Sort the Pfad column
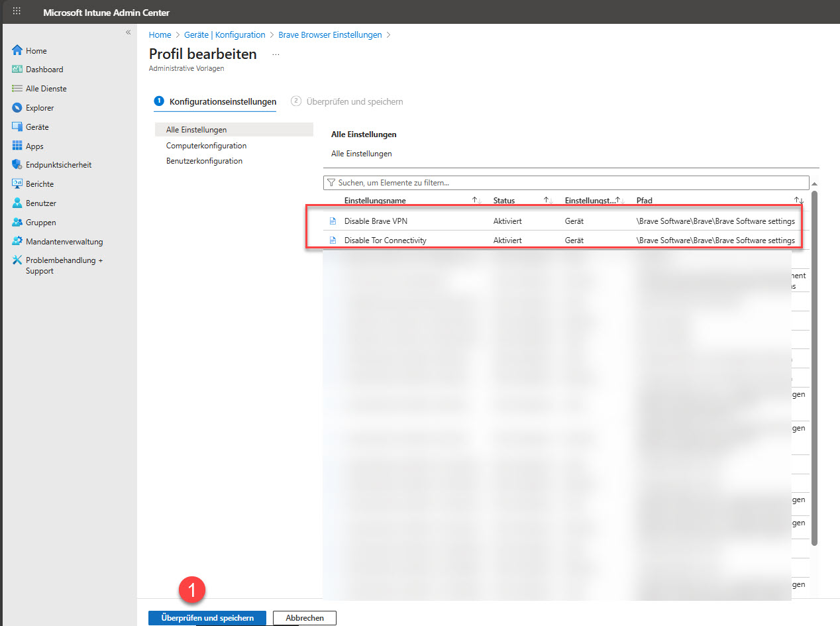Viewport: 840px width, 626px height. point(799,200)
